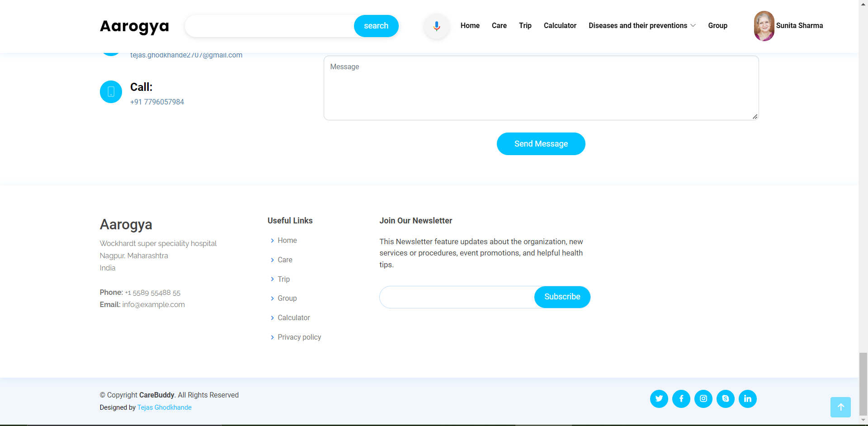Open the LinkedIn social icon

[747, 398]
